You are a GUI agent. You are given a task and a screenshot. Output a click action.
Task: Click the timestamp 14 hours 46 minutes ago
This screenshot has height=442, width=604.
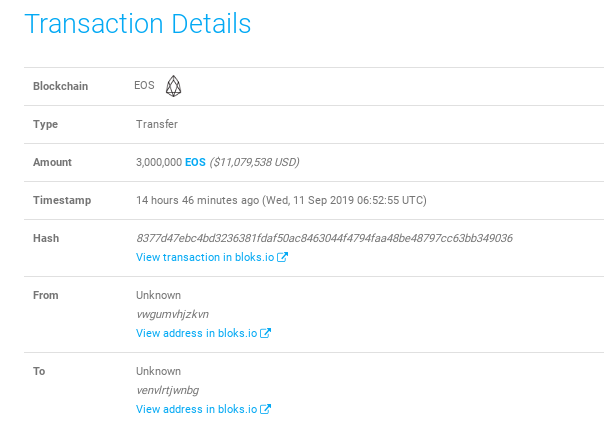pyautogui.click(x=197, y=200)
